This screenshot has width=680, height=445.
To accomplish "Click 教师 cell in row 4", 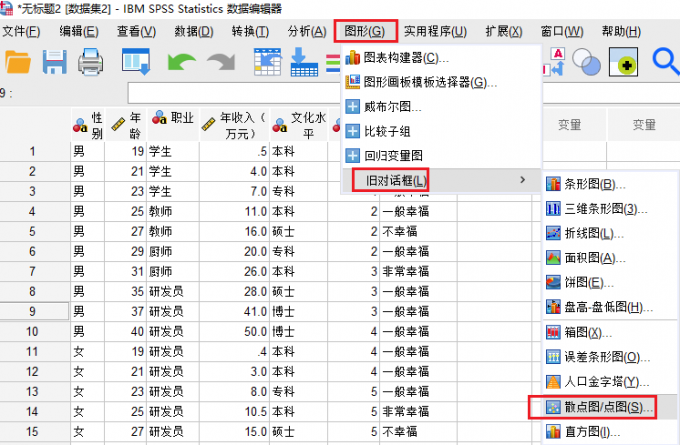I will coord(173,211).
